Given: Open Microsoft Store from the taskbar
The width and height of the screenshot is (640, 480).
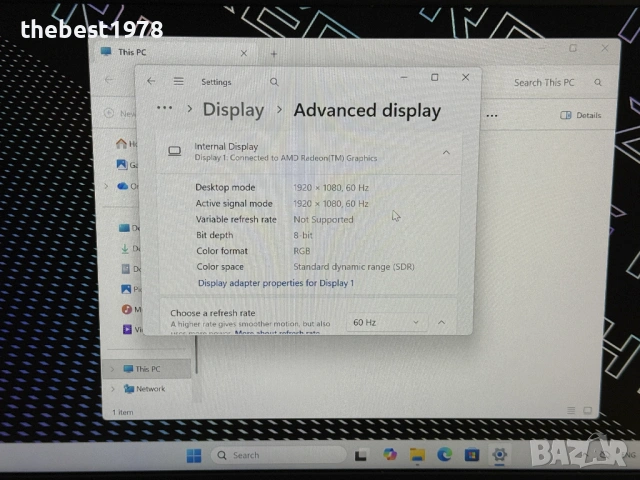Looking at the screenshot, I should (x=471, y=455).
